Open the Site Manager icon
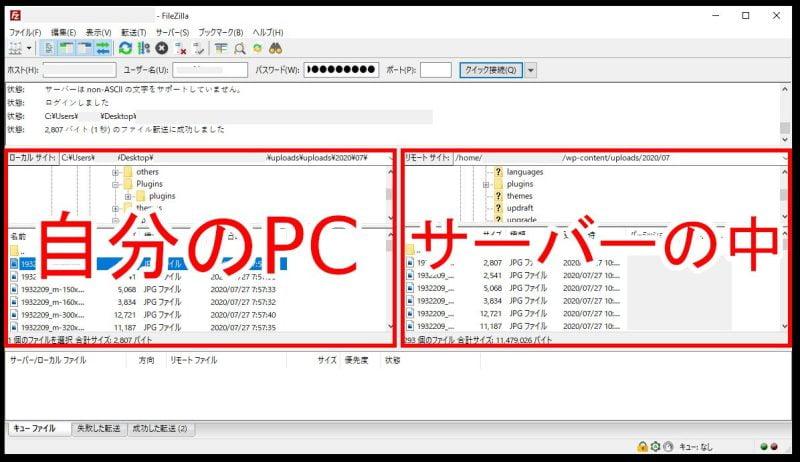The image size is (800, 462). [x=16, y=47]
